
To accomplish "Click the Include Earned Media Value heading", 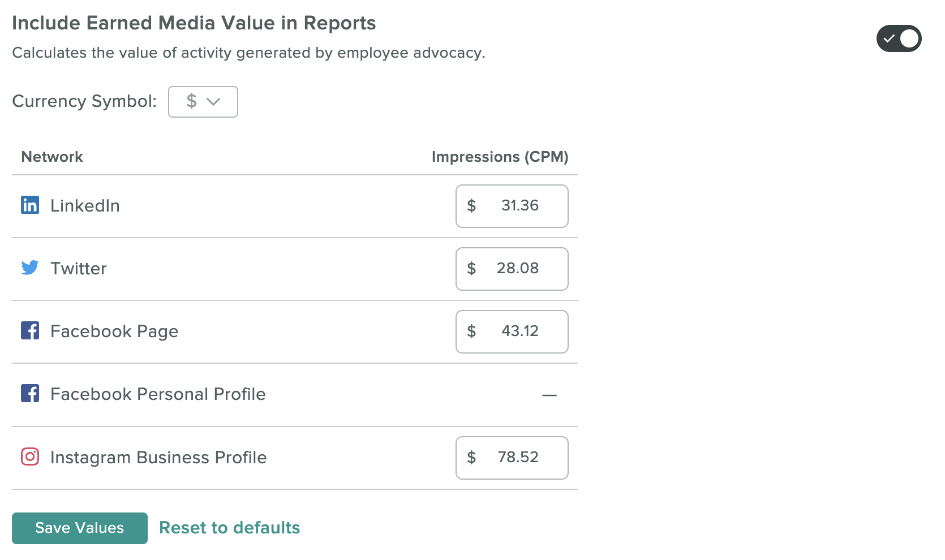I will coord(194,23).
